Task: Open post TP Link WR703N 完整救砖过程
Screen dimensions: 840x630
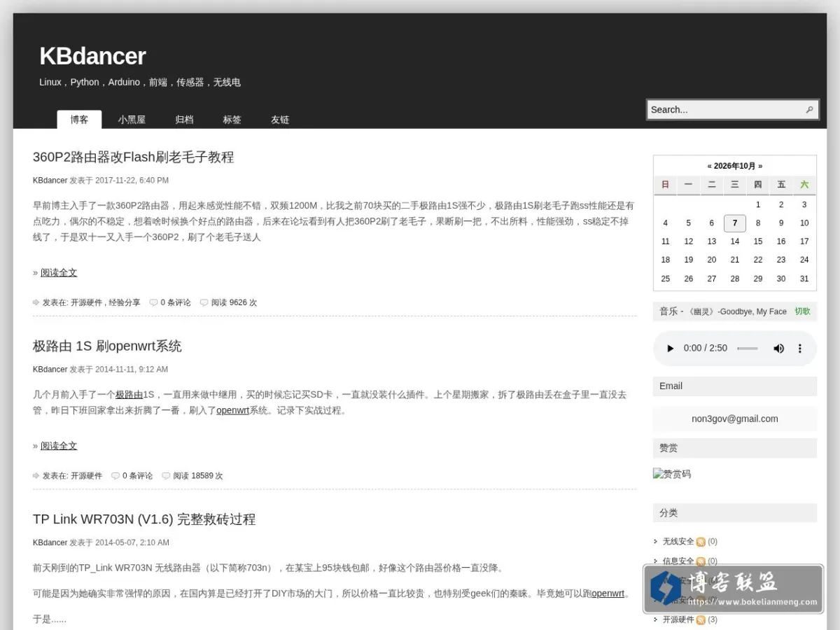Action: point(144,519)
